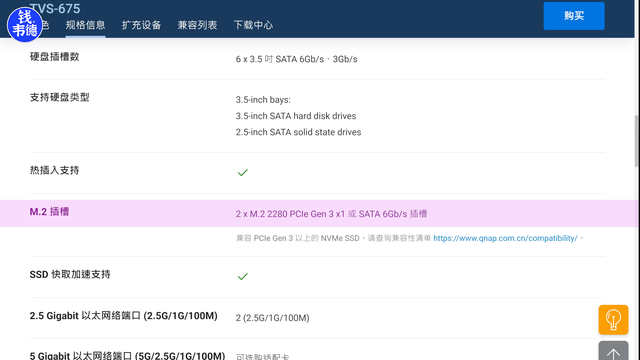
Task: Click the green check for 热插入支持
Action: pos(242,173)
